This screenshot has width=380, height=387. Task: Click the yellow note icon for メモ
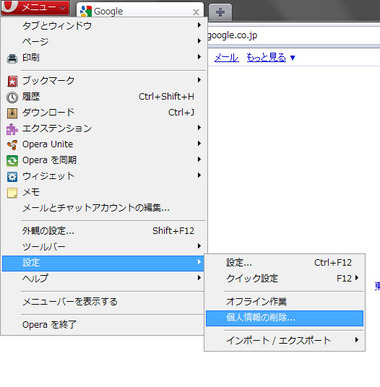click(x=12, y=193)
